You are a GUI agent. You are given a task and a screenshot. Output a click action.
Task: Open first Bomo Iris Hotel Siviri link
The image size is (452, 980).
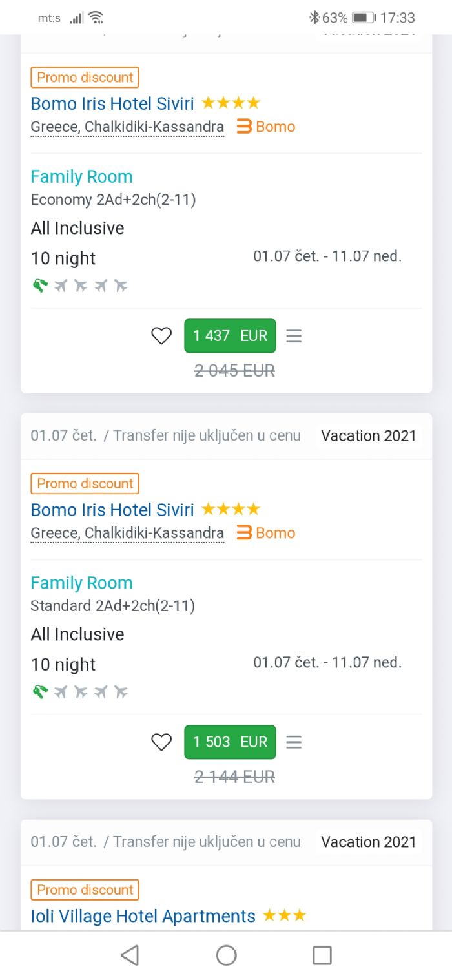112,103
